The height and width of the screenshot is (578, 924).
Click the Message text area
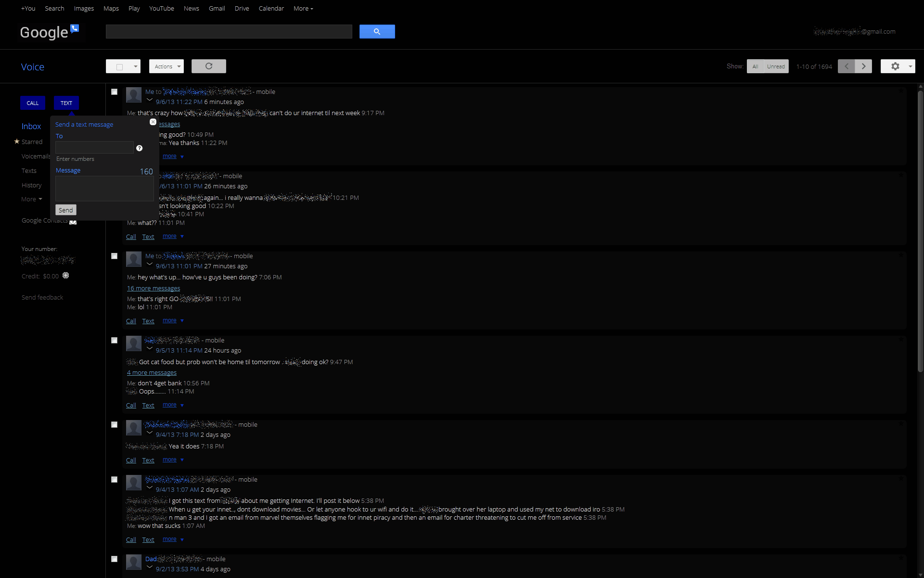[104, 188]
